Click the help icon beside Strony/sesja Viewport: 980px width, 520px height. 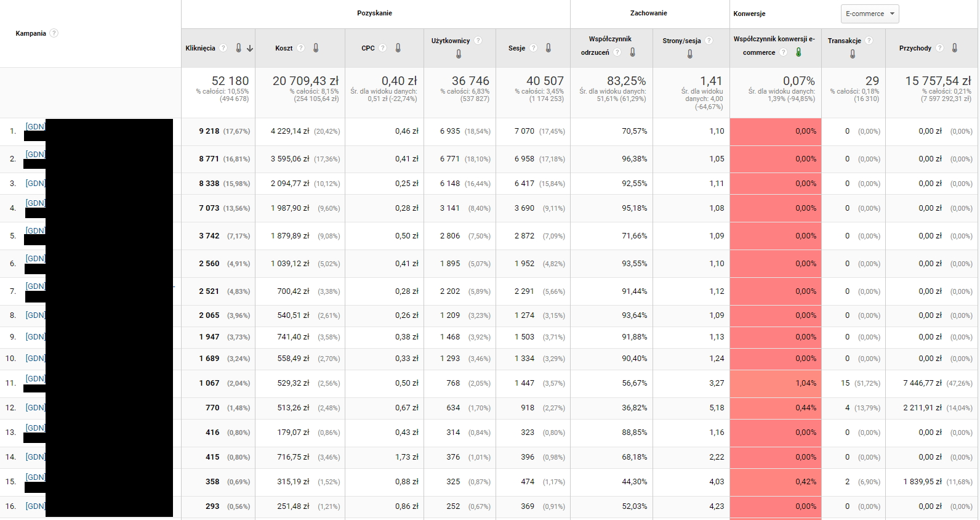pyautogui.click(x=709, y=41)
